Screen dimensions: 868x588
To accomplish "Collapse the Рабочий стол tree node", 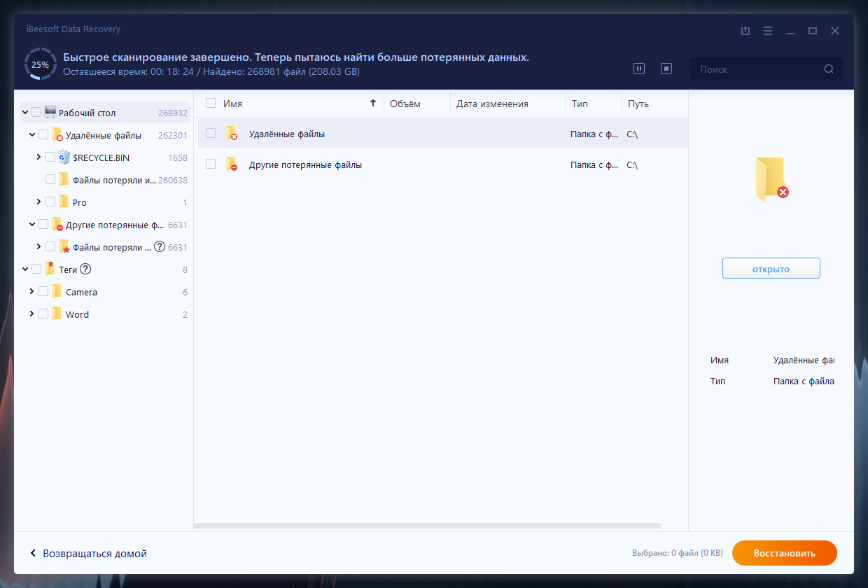I will tap(25, 112).
